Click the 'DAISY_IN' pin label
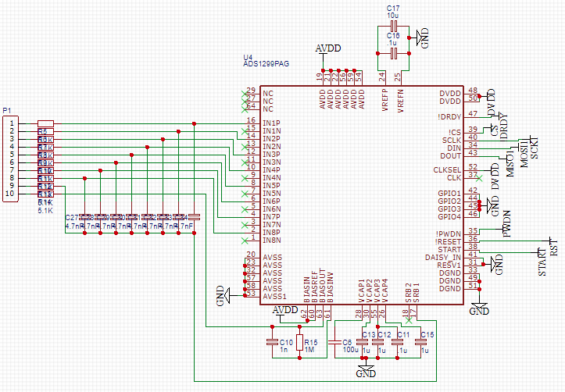Viewport: 565px width, 392px height. tap(443, 258)
